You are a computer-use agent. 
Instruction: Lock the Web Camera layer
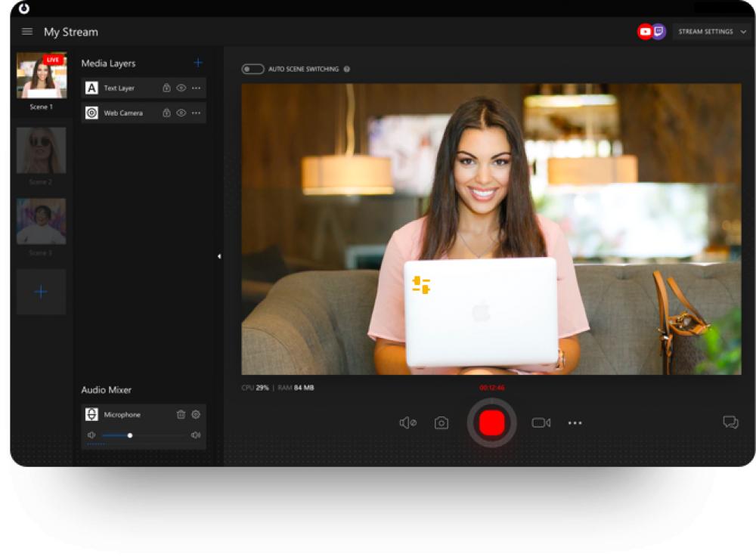166,113
